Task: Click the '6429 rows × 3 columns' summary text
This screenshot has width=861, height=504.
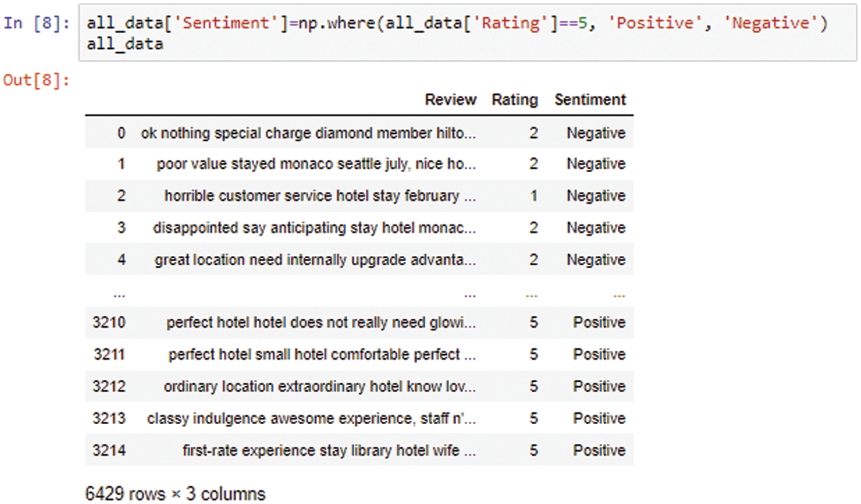Action: 175,493
